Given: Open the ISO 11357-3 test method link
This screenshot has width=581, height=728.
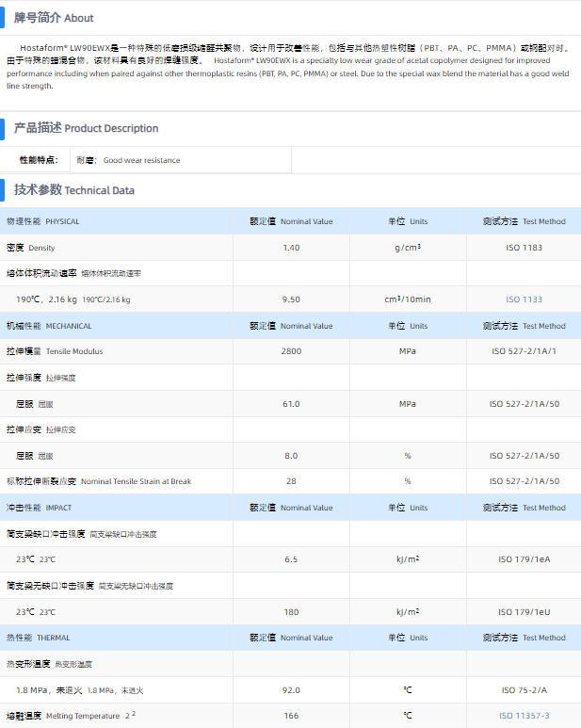Looking at the screenshot, I should [x=524, y=716].
